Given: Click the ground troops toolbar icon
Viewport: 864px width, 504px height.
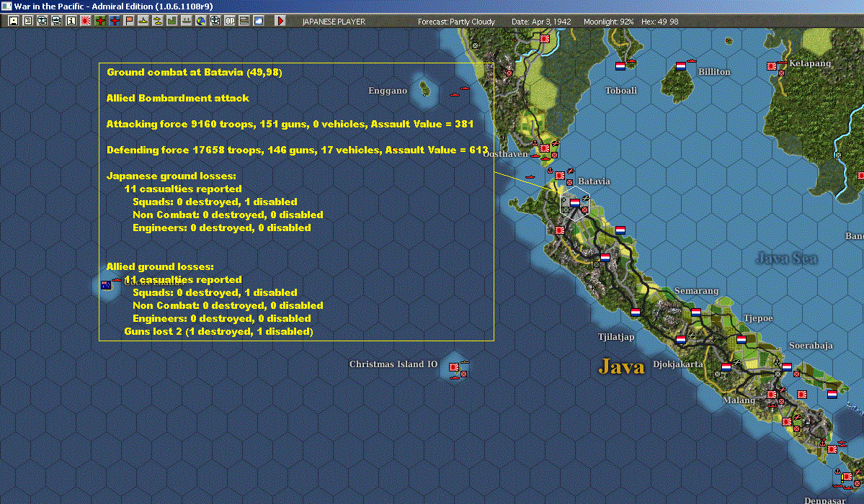Looking at the screenshot, I should point(186,21).
